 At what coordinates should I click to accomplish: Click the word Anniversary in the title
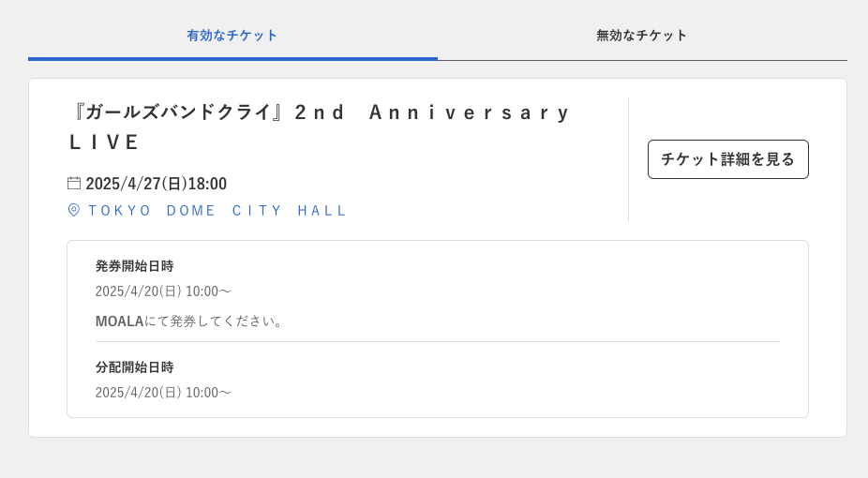tap(470, 112)
